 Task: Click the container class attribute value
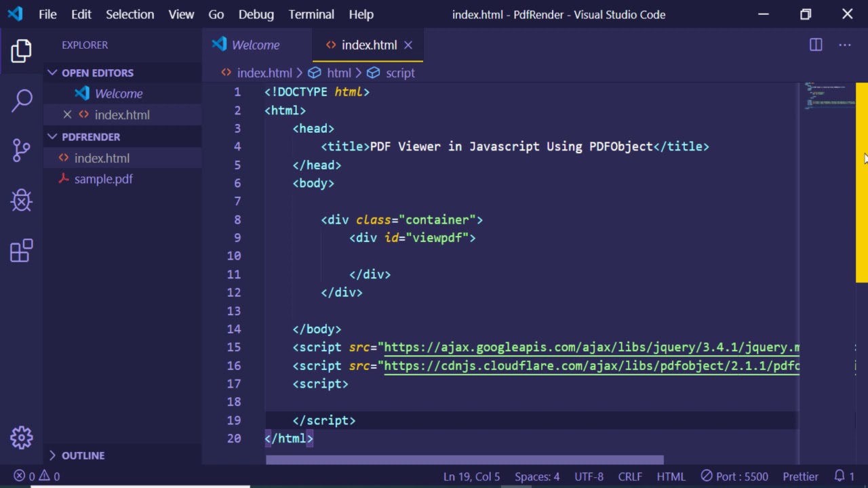[437, 220]
